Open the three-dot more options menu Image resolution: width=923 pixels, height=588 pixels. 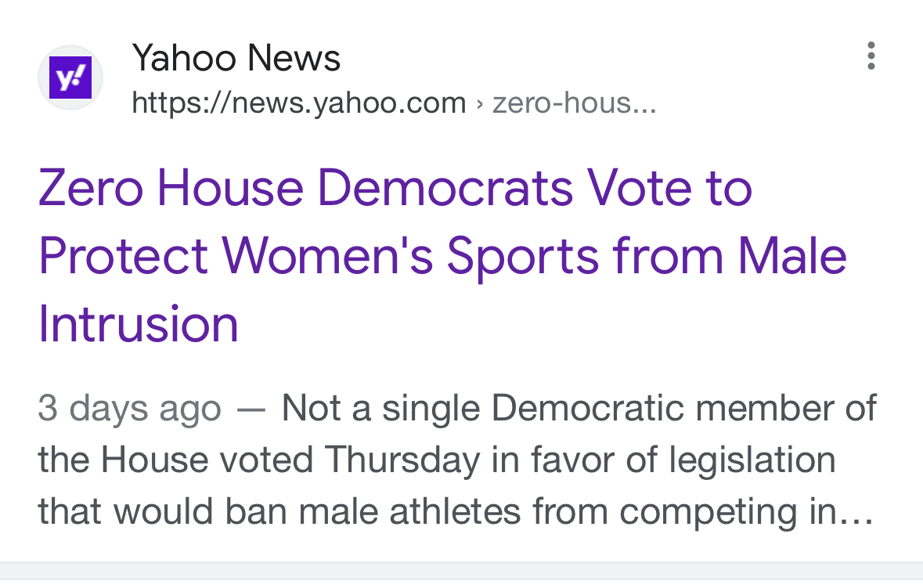point(871,56)
